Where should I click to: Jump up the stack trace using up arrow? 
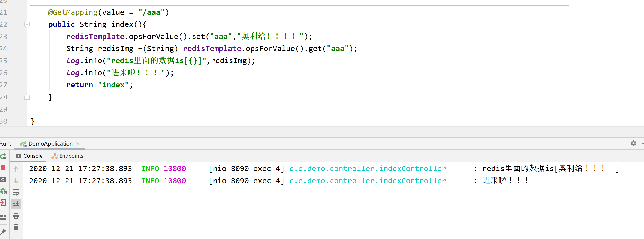pyautogui.click(x=16, y=169)
